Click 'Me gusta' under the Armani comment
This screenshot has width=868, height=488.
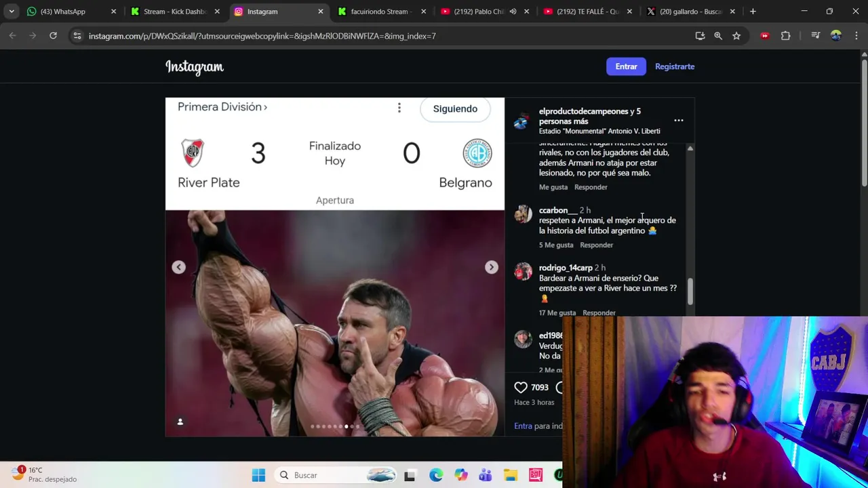coord(553,187)
